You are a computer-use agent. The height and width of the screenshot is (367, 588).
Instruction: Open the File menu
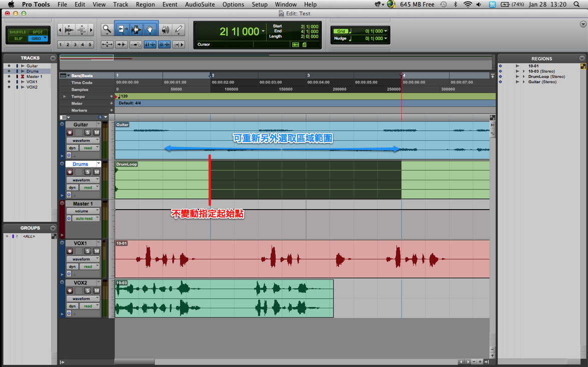pyautogui.click(x=62, y=4)
